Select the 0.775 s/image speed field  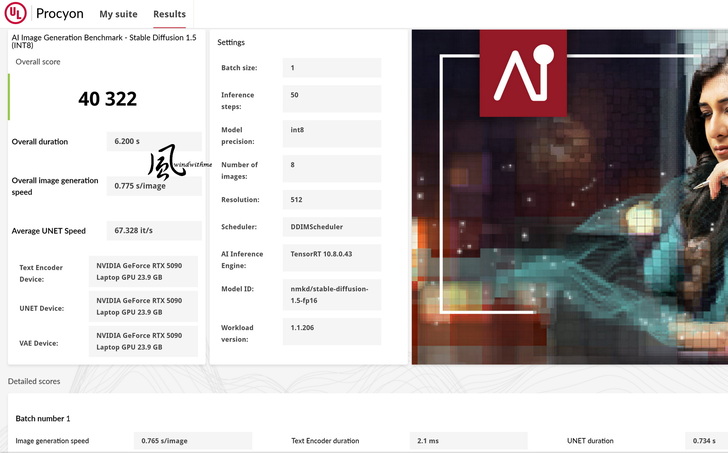[153, 186]
